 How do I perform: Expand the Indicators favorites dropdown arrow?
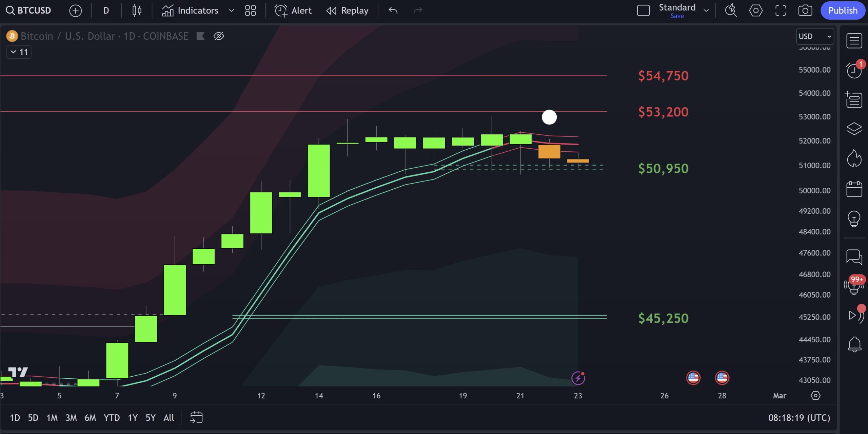point(231,11)
